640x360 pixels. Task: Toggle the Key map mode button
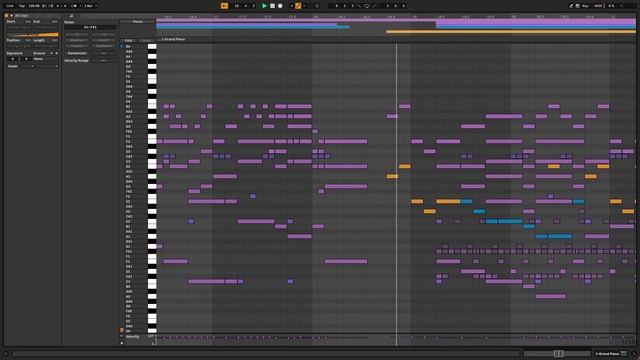(585, 6)
